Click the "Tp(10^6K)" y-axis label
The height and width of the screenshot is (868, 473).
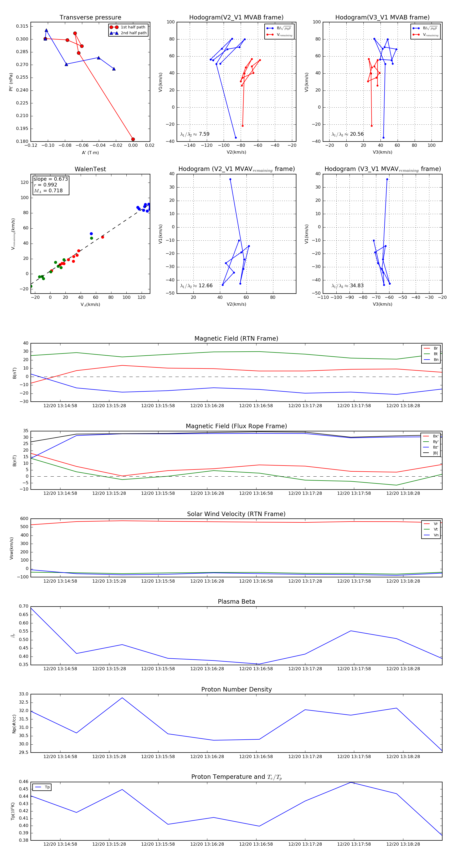tap(13, 811)
